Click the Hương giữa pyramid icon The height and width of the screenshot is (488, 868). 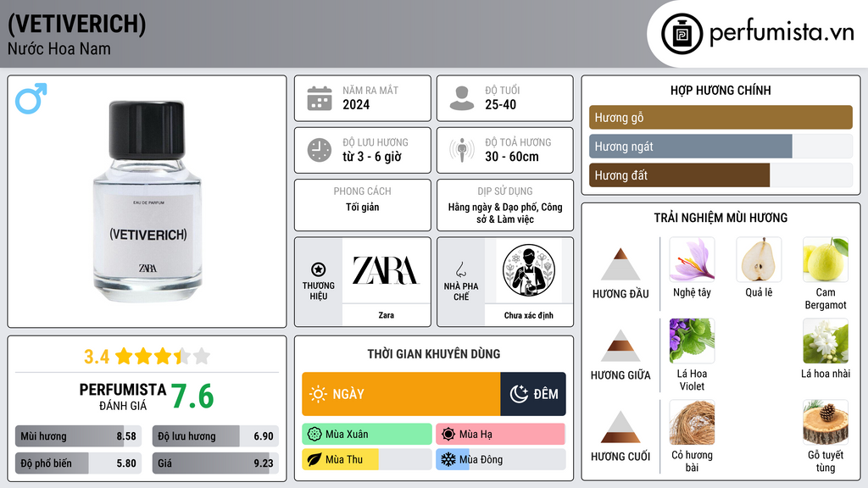[x=620, y=346]
